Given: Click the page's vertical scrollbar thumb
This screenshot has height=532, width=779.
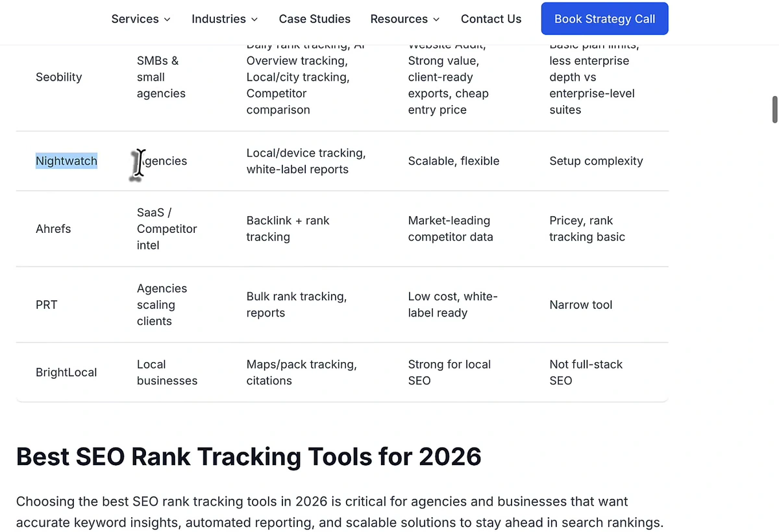Looking at the screenshot, I should [774, 109].
